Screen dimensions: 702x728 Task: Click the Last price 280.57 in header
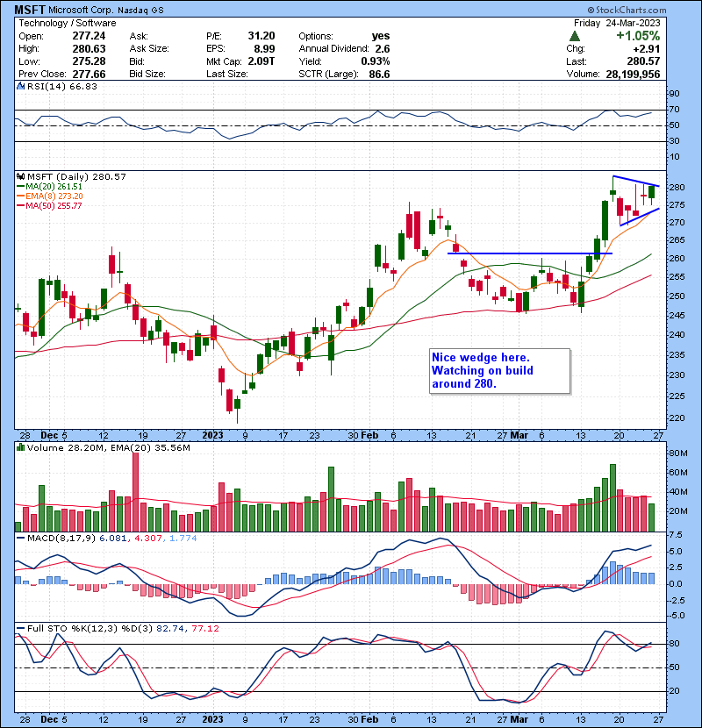[643, 61]
